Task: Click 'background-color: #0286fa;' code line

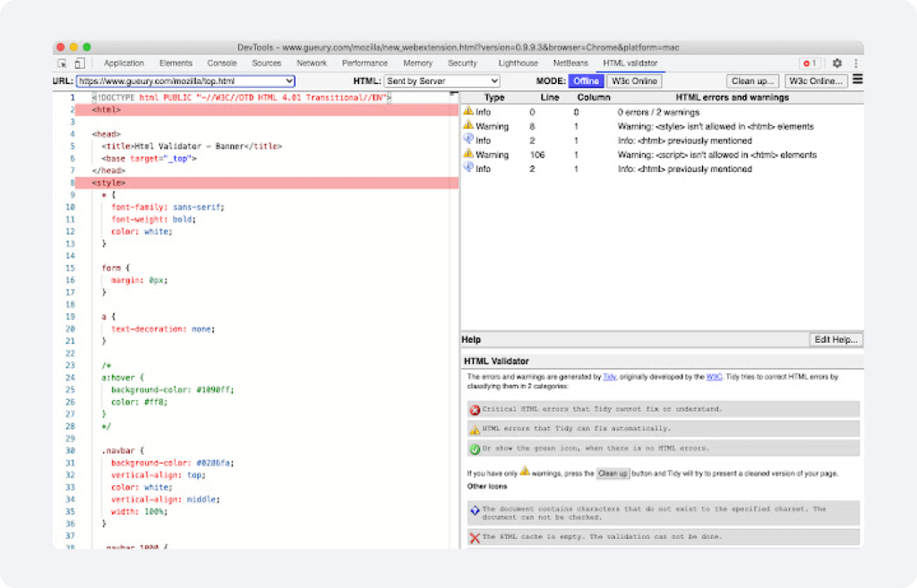Action: tap(173, 463)
